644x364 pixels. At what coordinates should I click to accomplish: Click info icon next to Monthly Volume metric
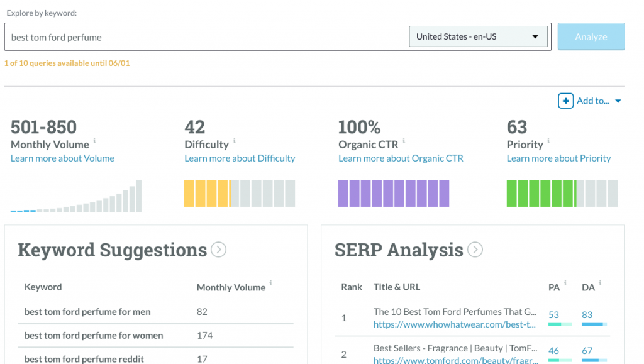[x=94, y=140]
